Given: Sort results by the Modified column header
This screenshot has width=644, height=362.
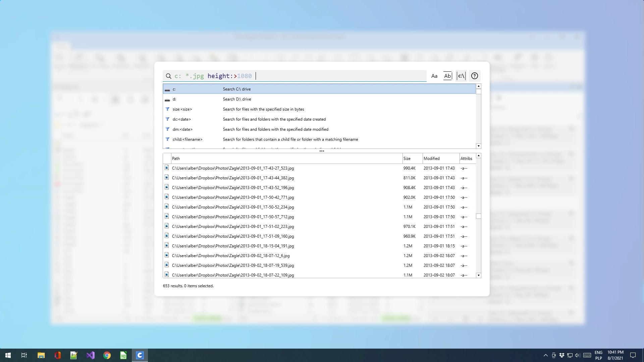Looking at the screenshot, I should click(x=441, y=159).
